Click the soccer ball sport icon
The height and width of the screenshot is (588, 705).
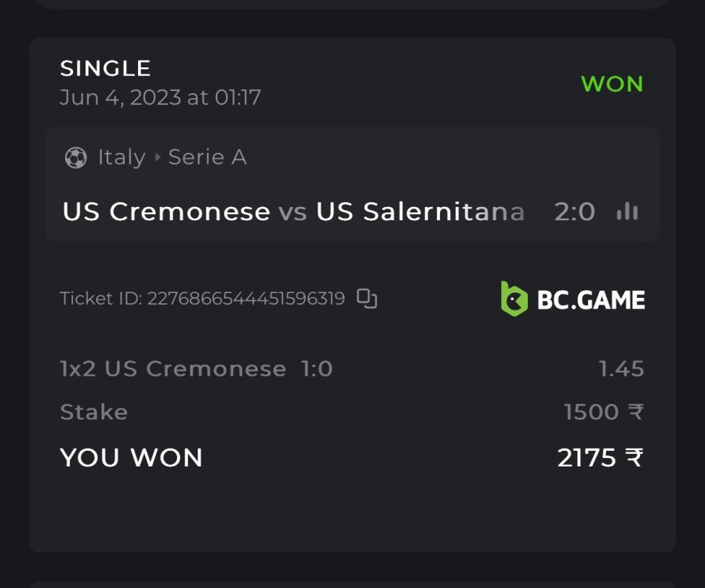click(x=76, y=158)
